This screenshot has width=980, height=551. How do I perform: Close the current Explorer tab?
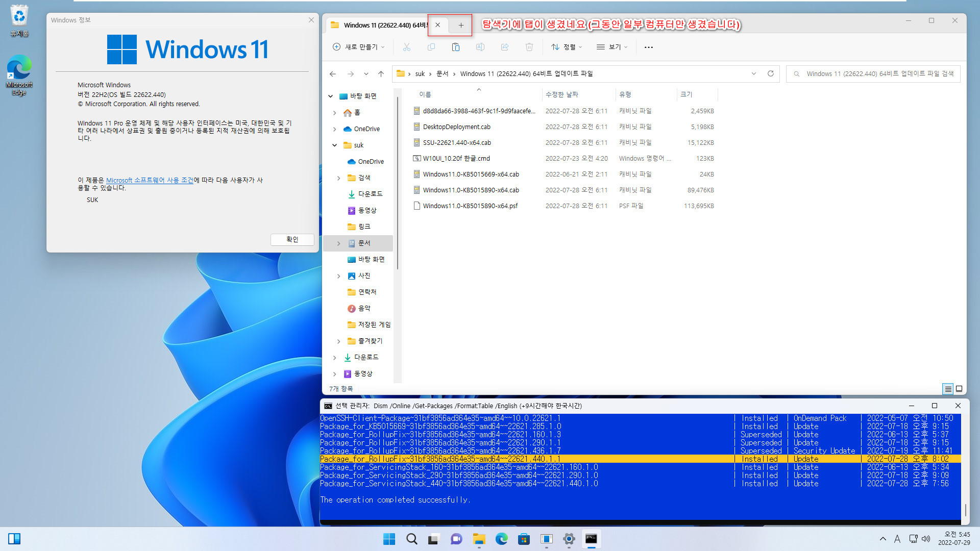[437, 25]
